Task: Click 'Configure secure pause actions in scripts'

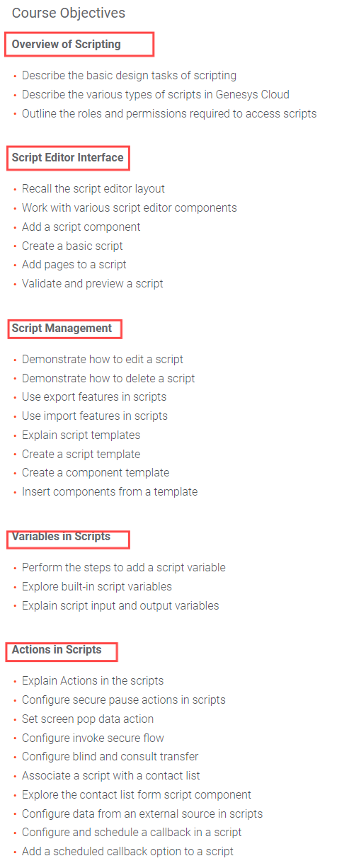Action: [x=124, y=699]
